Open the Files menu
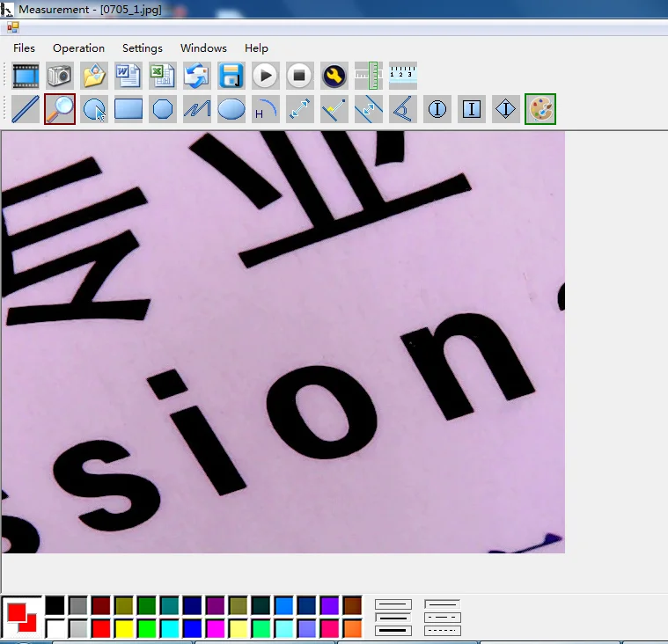The width and height of the screenshot is (668, 644). coord(25,48)
